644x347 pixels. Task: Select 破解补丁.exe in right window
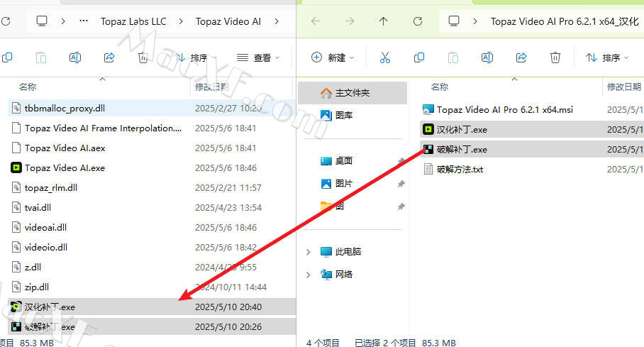[x=532, y=149]
